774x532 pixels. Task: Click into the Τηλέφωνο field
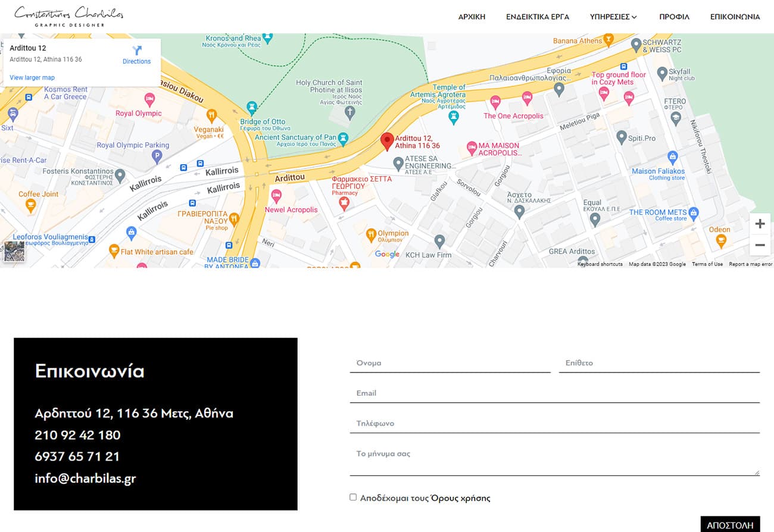click(x=555, y=424)
